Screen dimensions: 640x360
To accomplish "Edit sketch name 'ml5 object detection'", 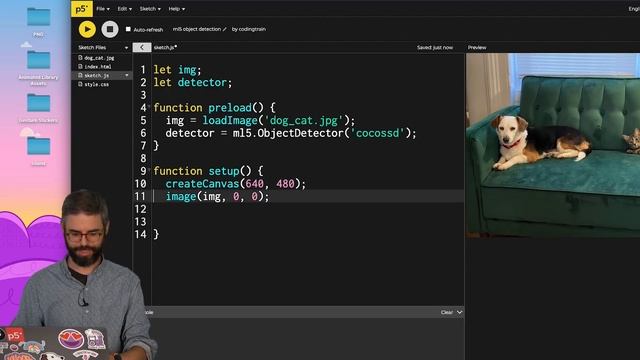I will [197, 29].
